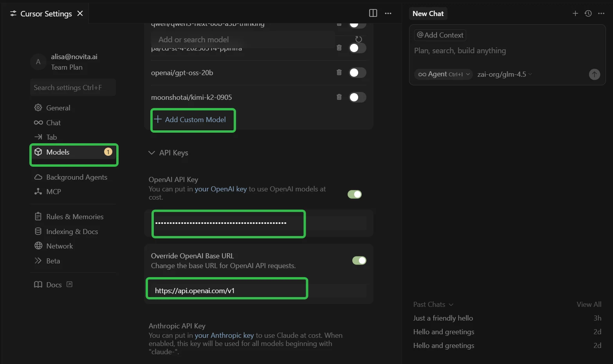Click Add Custom Model button
The image size is (613, 364).
coord(190,119)
